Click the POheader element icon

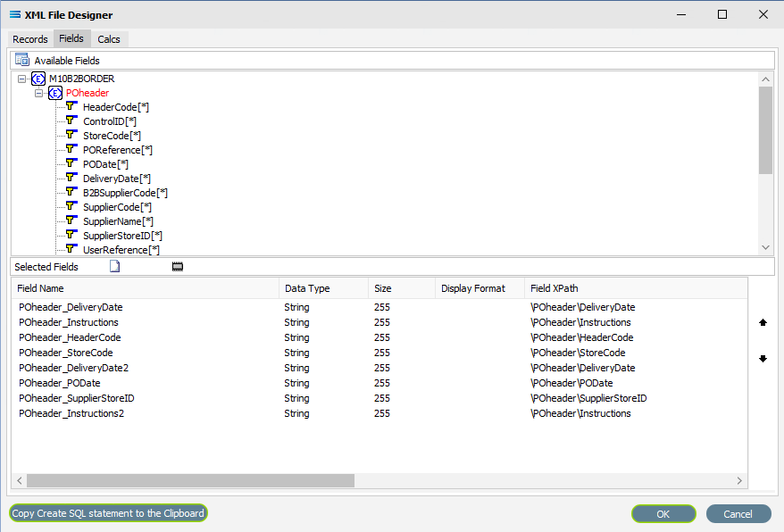(x=55, y=93)
